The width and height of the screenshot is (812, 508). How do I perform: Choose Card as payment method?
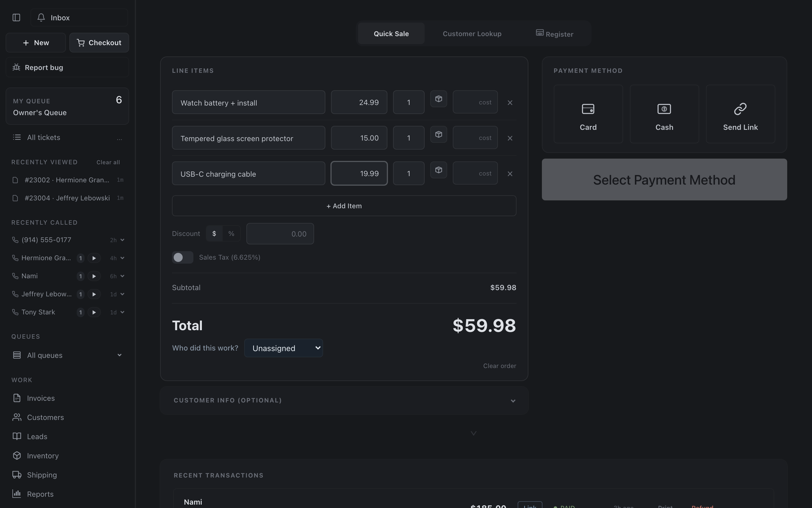tap(588, 114)
